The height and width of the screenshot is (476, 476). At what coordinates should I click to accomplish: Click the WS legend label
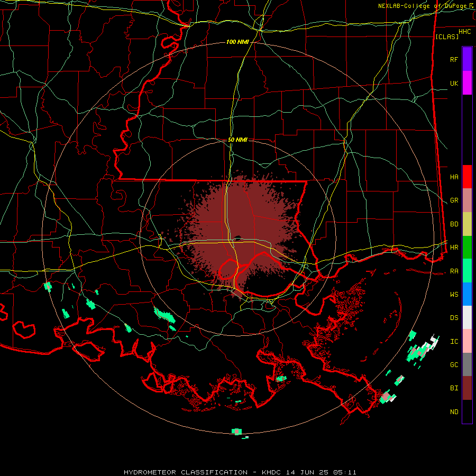(454, 295)
